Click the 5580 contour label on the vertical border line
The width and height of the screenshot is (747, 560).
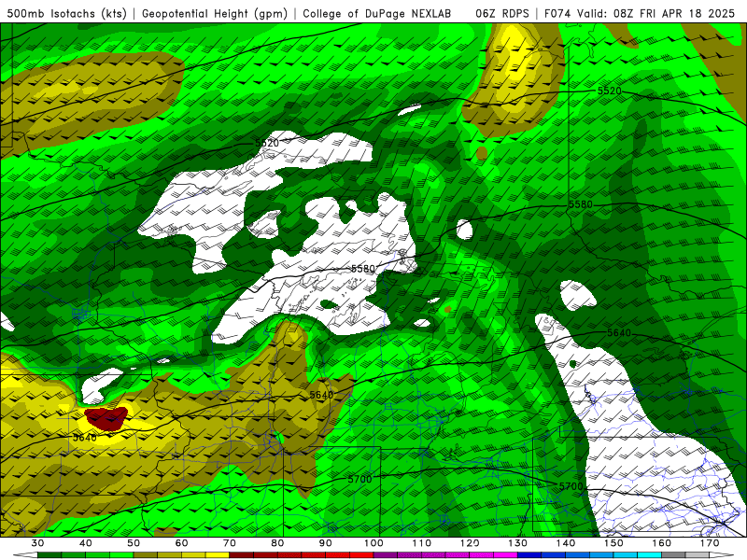(580, 204)
